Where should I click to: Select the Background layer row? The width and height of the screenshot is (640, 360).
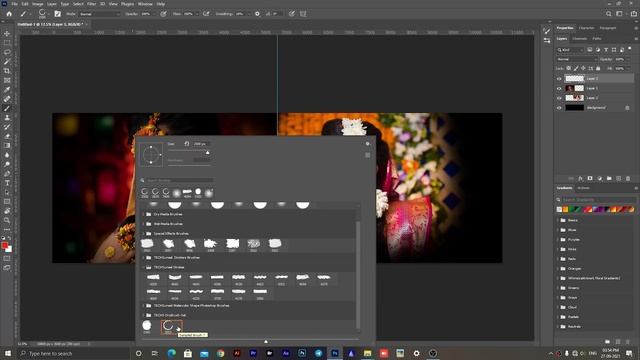coord(595,108)
